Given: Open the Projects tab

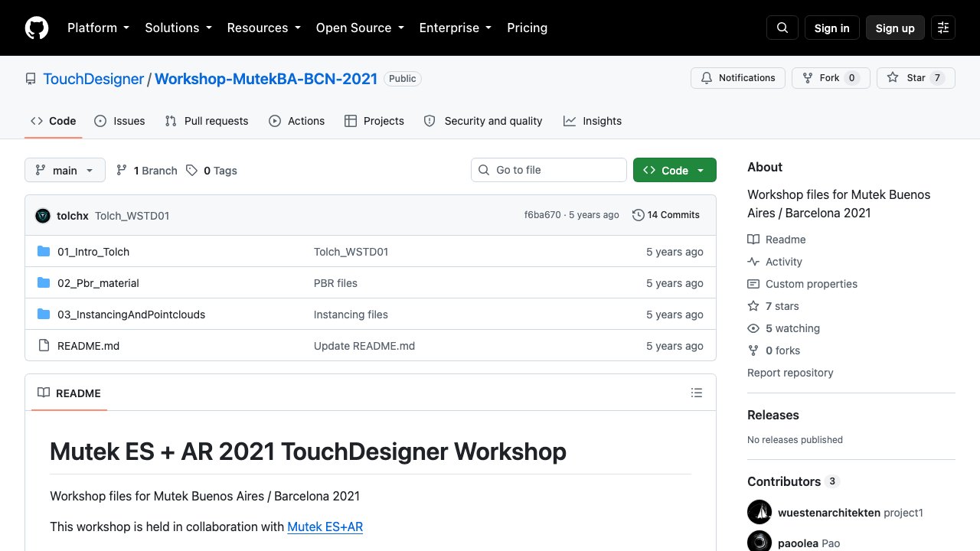Looking at the screenshot, I should pyautogui.click(x=374, y=121).
